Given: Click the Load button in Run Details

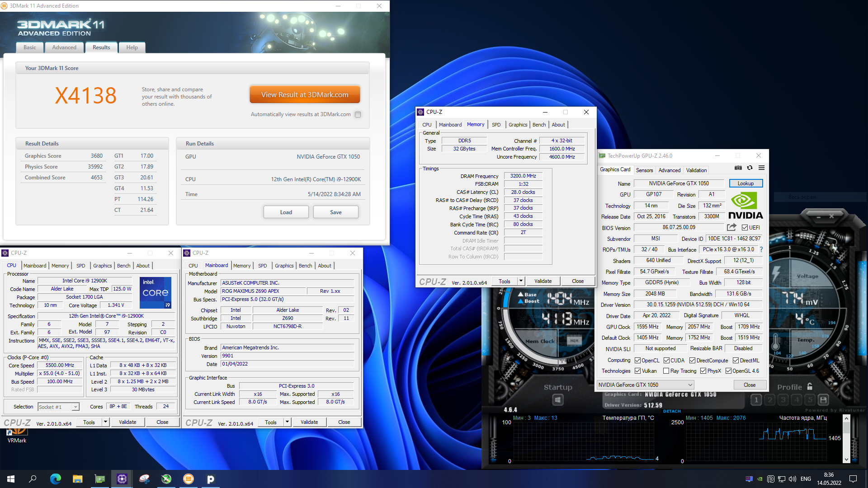Looking at the screenshot, I should click(x=286, y=212).
